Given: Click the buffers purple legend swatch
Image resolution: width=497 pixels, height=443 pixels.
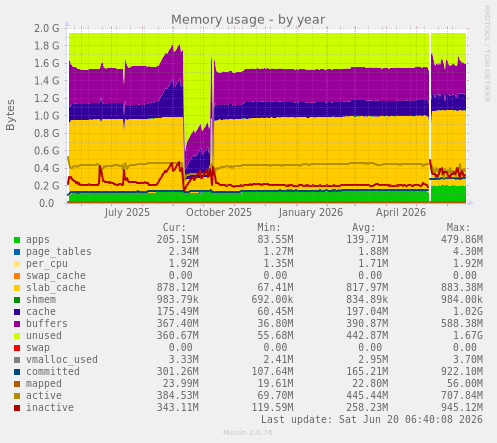Looking at the screenshot, I should click(x=17, y=324).
